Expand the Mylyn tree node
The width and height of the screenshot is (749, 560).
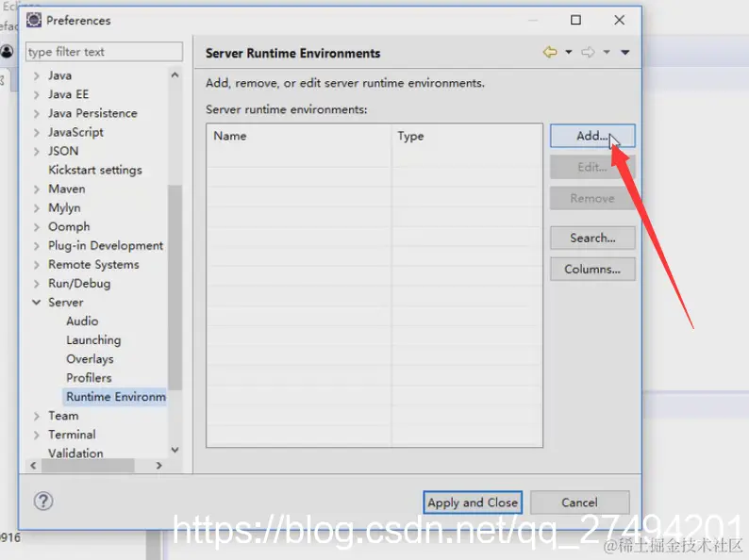point(36,208)
